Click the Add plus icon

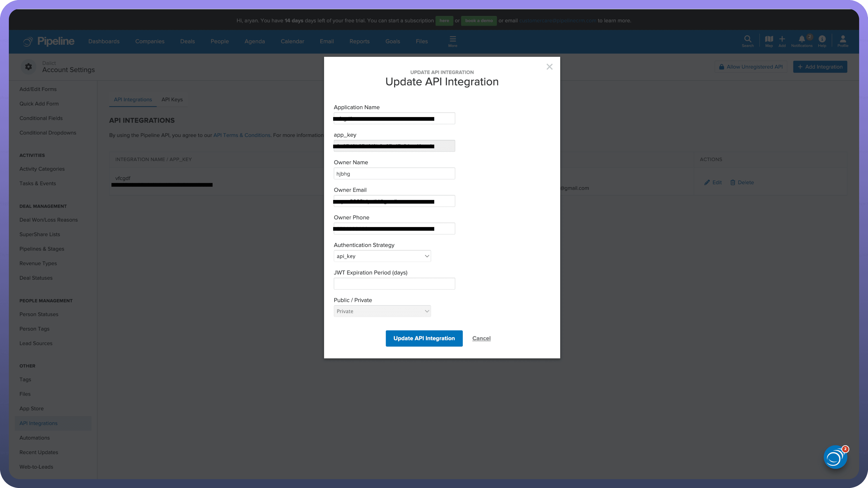pos(782,39)
